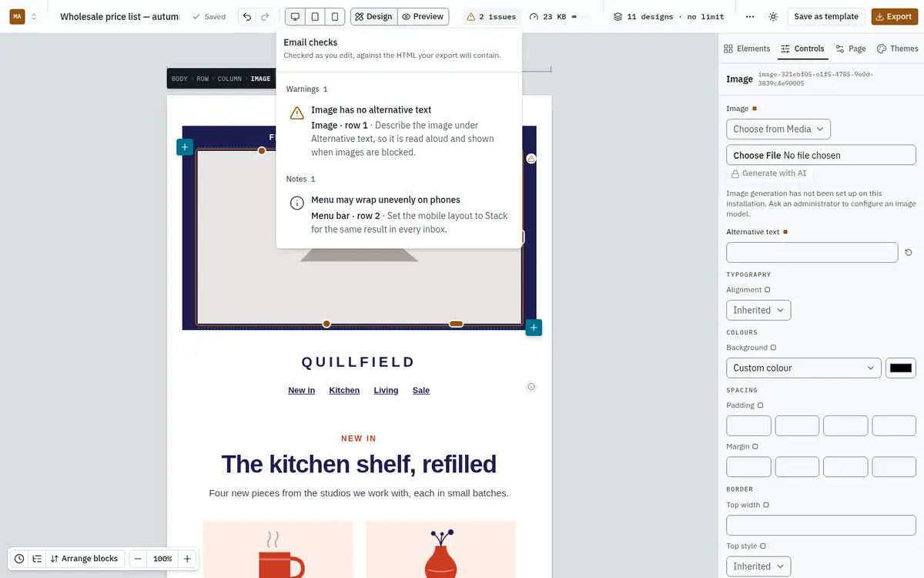
Task: Select ROW in the breadcrumb
Action: [203, 79]
